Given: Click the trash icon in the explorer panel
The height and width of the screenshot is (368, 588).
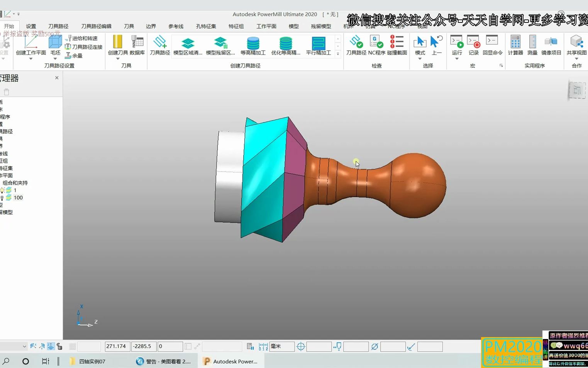Looking at the screenshot, I should coord(6,92).
